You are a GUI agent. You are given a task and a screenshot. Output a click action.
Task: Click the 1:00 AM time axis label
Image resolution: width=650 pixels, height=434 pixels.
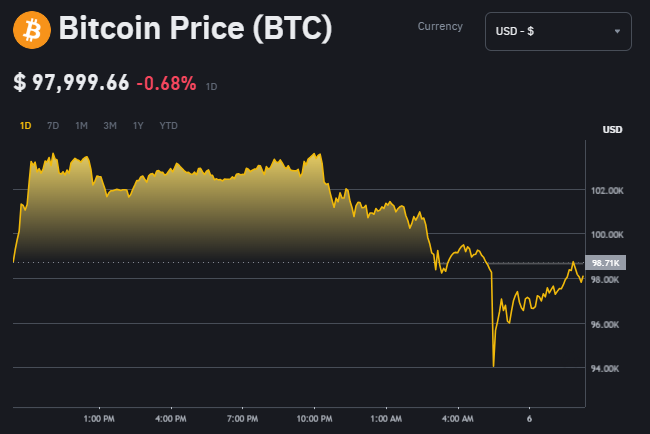tap(386, 416)
